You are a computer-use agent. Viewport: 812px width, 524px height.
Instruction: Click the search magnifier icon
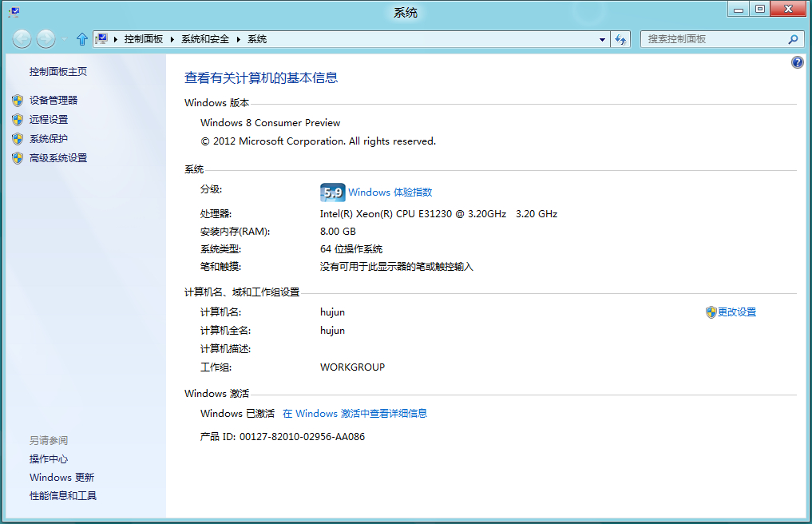(793, 39)
